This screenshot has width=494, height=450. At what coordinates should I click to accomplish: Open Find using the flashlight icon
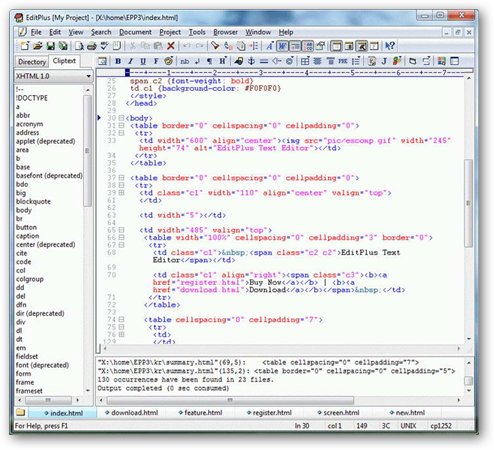[215, 46]
